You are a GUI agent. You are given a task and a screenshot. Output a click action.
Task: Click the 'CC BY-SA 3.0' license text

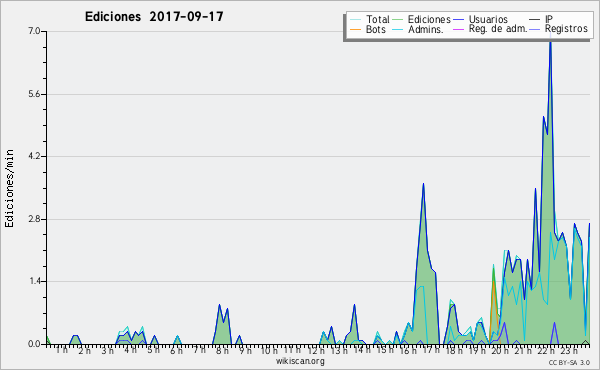[569, 362]
